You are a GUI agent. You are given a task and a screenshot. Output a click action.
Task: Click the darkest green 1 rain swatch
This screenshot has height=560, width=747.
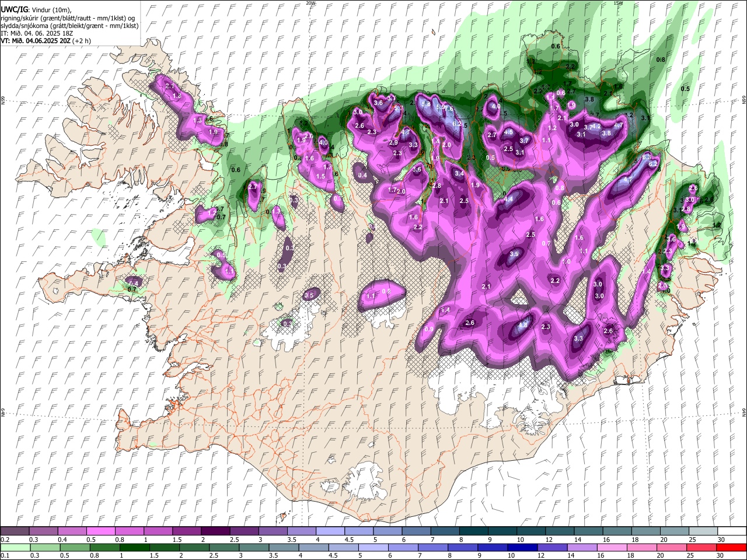135,547
